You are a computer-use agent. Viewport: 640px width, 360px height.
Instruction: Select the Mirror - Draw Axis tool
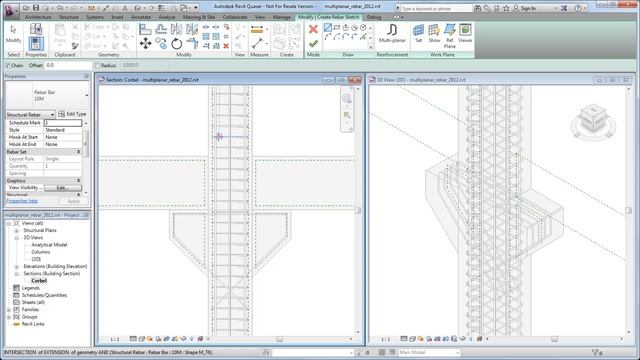191,29
